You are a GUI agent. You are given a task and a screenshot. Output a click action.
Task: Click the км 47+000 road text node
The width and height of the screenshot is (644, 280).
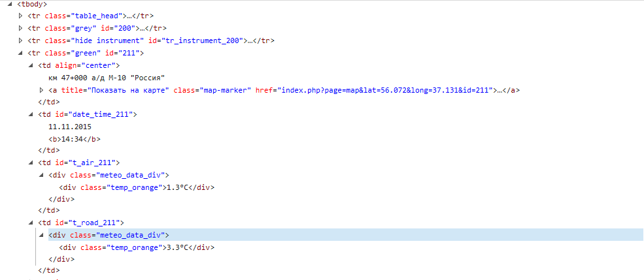coord(106,78)
